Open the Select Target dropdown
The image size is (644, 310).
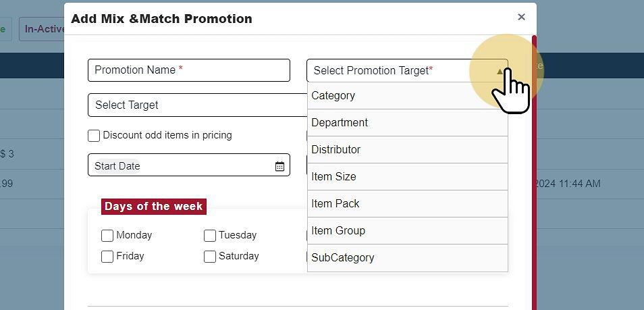[x=197, y=105]
